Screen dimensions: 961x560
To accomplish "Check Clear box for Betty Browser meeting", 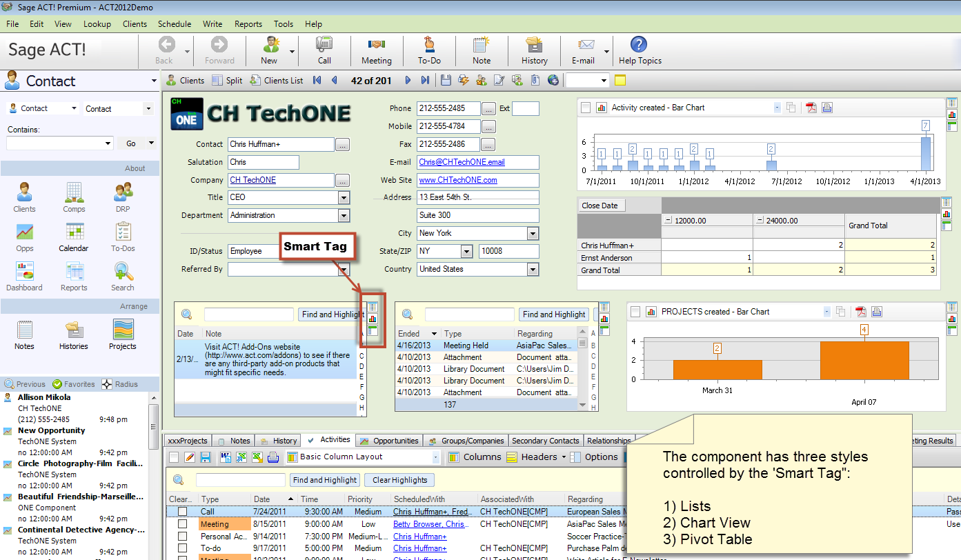I will click(x=182, y=524).
